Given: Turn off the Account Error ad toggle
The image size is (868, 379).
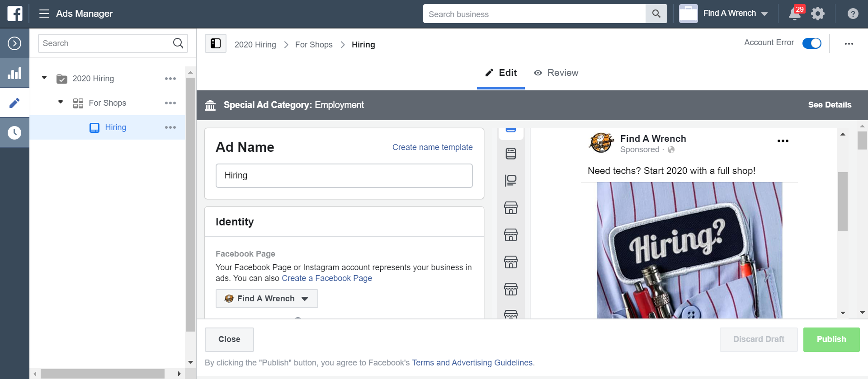Looking at the screenshot, I should pos(811,43).
